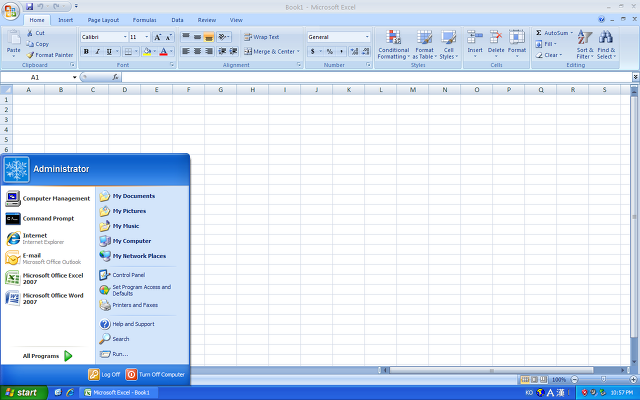The image size is (640, 400).
Task: Apply comma style number format
Action: [x=341, y=51]
